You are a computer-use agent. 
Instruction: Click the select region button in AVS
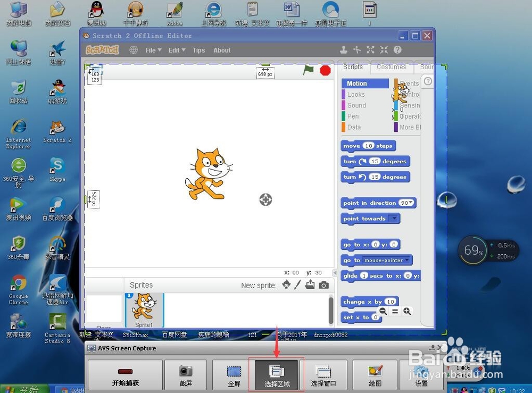click(277, 375)
